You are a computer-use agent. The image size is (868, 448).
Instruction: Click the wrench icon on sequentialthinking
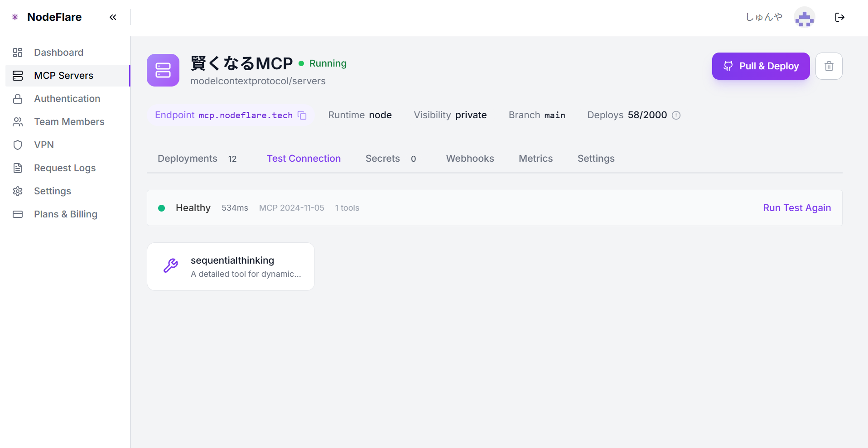tap(171, 265)
